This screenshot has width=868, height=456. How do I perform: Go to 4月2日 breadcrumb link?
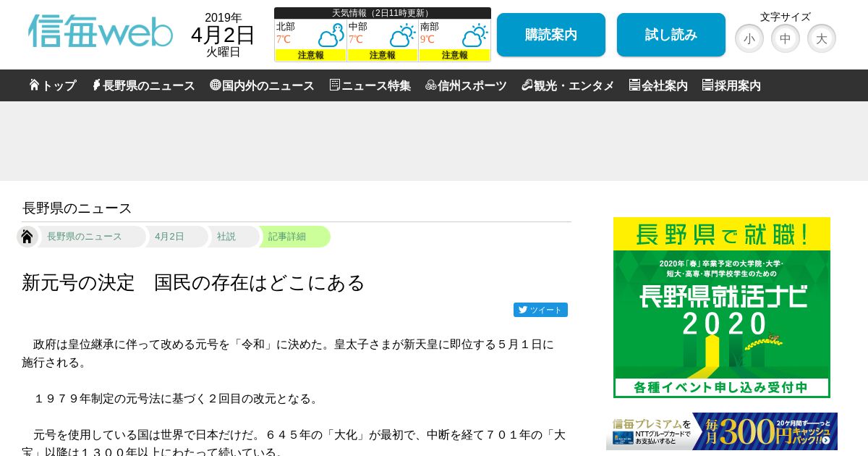pyautogui.click(x=169, y=237)
